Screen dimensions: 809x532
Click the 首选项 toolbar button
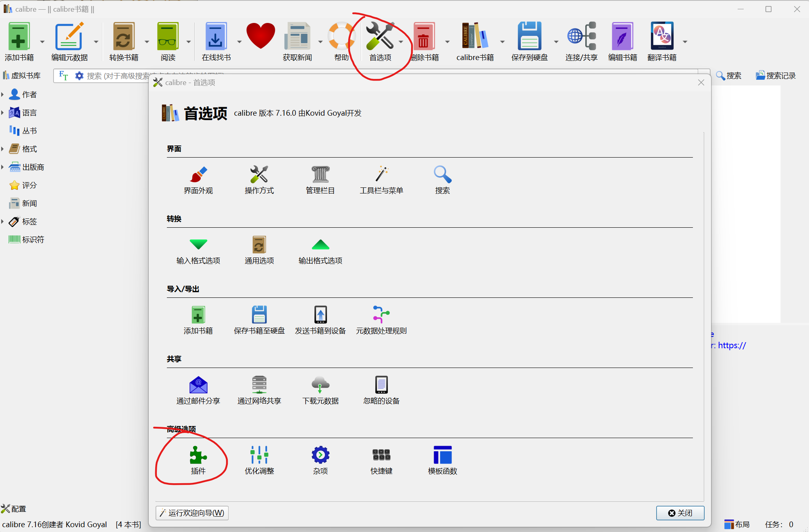[x=380, y=42]
